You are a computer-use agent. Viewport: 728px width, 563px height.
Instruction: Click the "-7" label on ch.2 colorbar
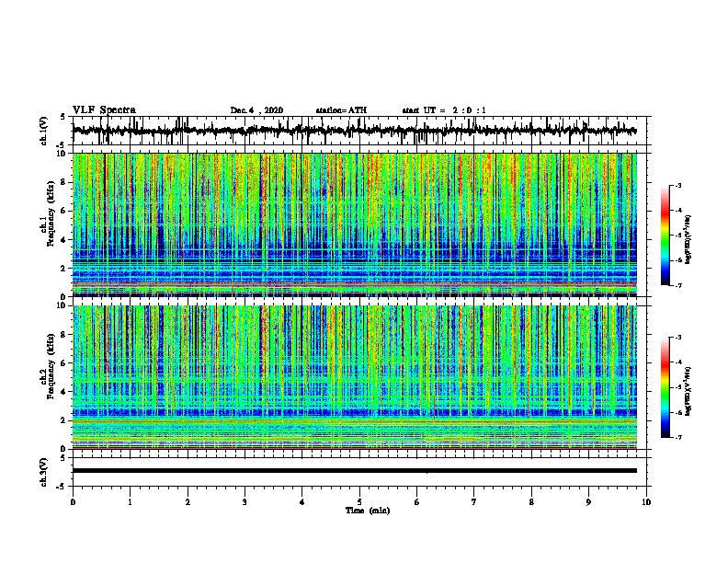point(677,438)
